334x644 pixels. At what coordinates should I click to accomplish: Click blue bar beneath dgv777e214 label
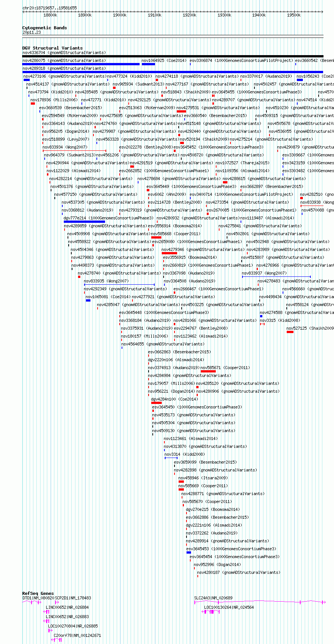tap(84, 222)
